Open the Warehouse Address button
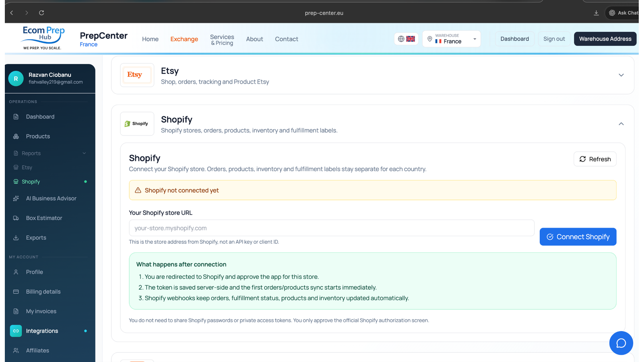The image size is (644, 362). point(605,39)
